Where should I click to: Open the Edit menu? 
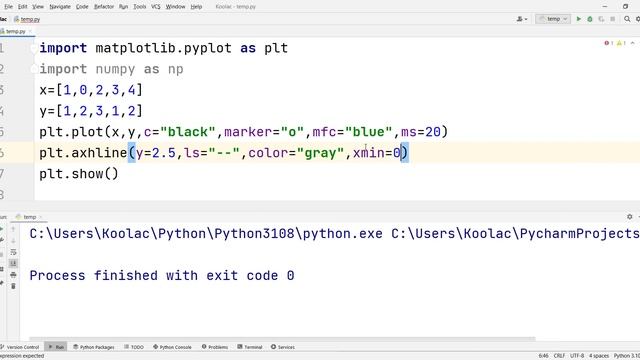[22, 7]
